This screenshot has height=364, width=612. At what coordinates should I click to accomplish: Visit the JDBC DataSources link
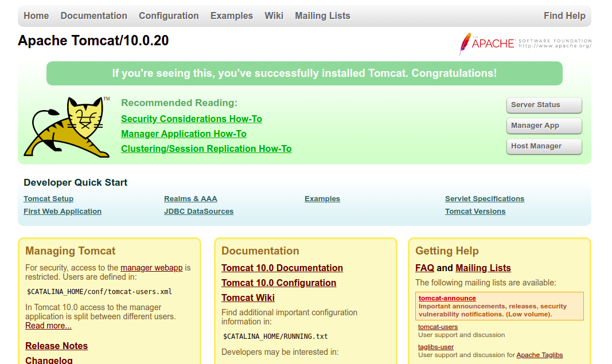[198, 212]
